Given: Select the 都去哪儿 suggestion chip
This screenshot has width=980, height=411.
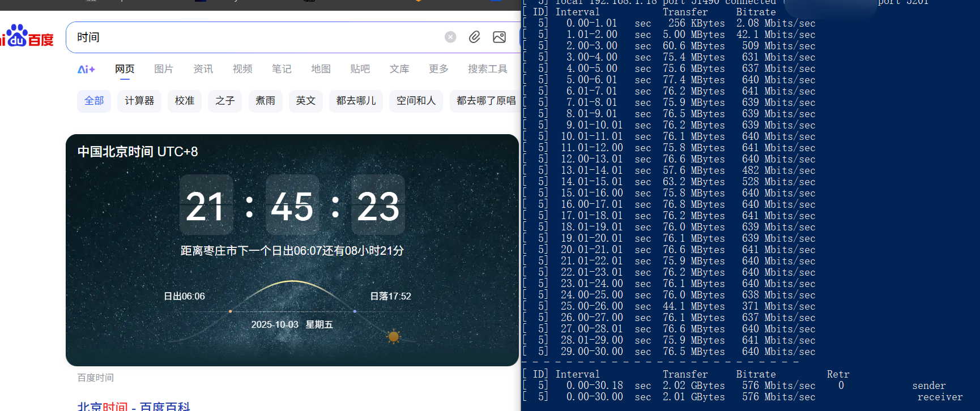Looking at the screenshot, I should [356, 101].
